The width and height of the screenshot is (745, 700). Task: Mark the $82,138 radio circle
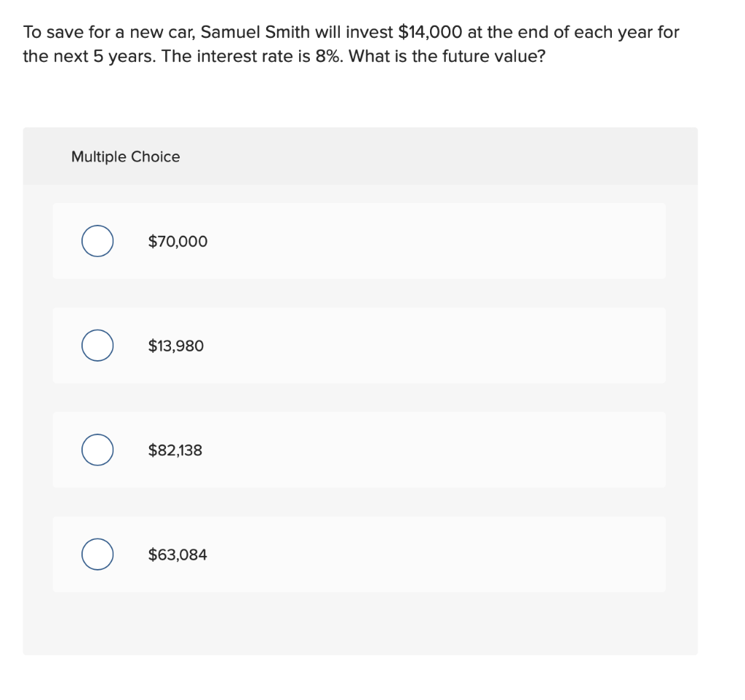click(97, 450)
